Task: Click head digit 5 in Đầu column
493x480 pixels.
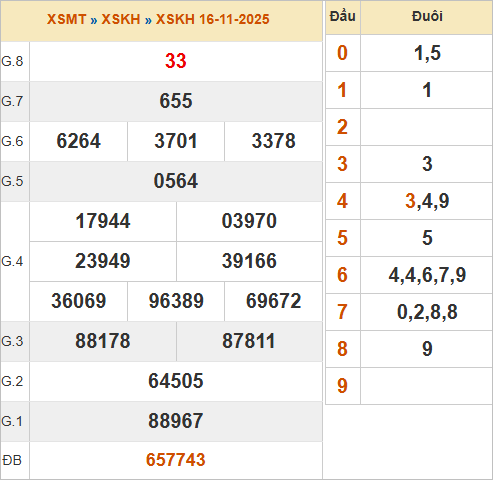Action: click(342, 238)
